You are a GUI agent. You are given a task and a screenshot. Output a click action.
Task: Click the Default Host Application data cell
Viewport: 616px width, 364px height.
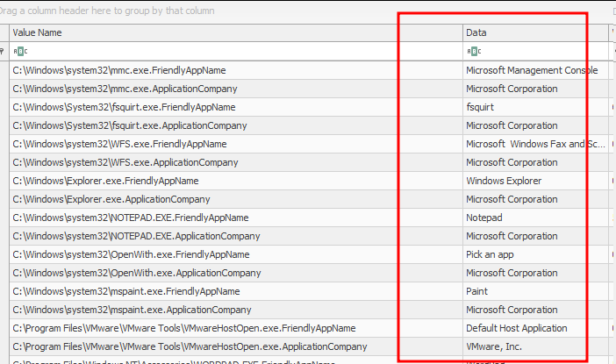point(535,328)
